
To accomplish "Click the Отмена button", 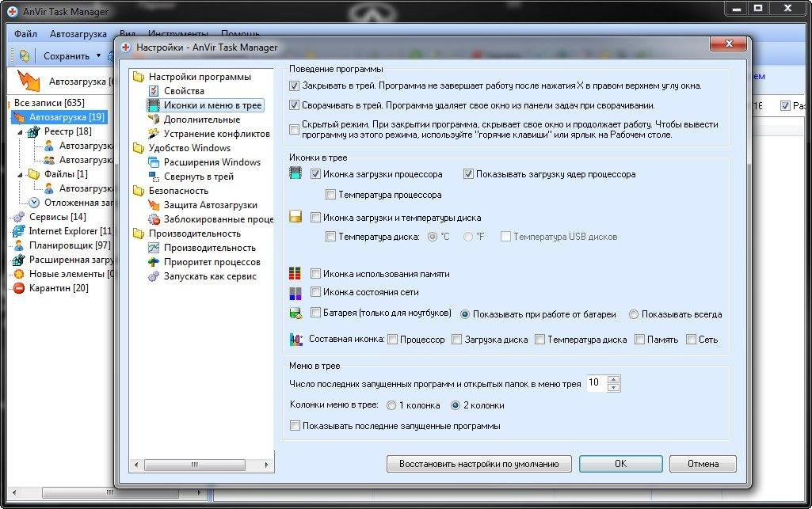I will tap(703, 464).
